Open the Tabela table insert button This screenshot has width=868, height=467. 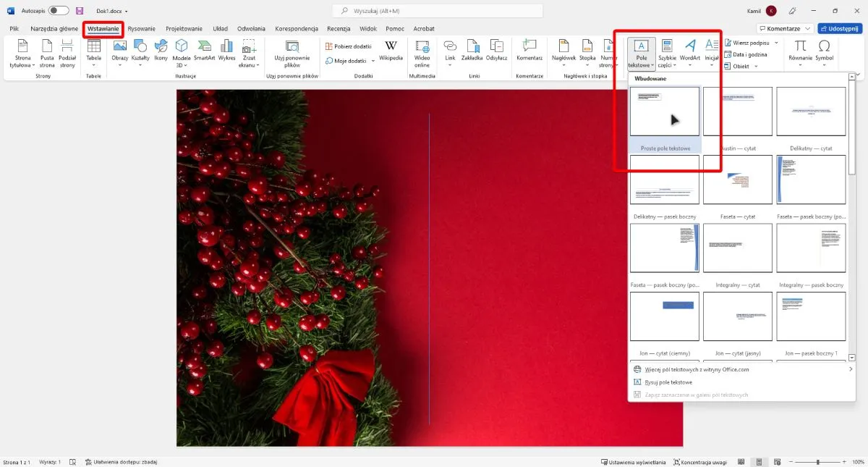tap(94, 53)
